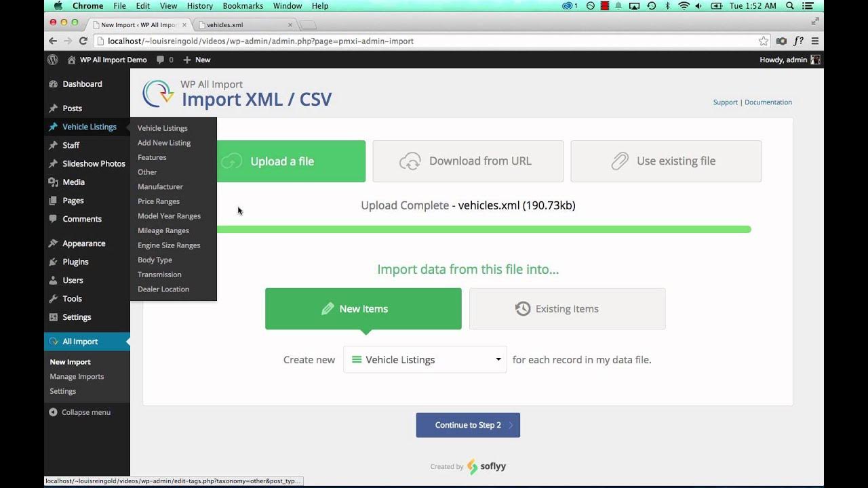This screenshot has height=488, width=868.
Task: Click the Tools wrench icon
Action: pyautogui.click(x=53, y=298)
